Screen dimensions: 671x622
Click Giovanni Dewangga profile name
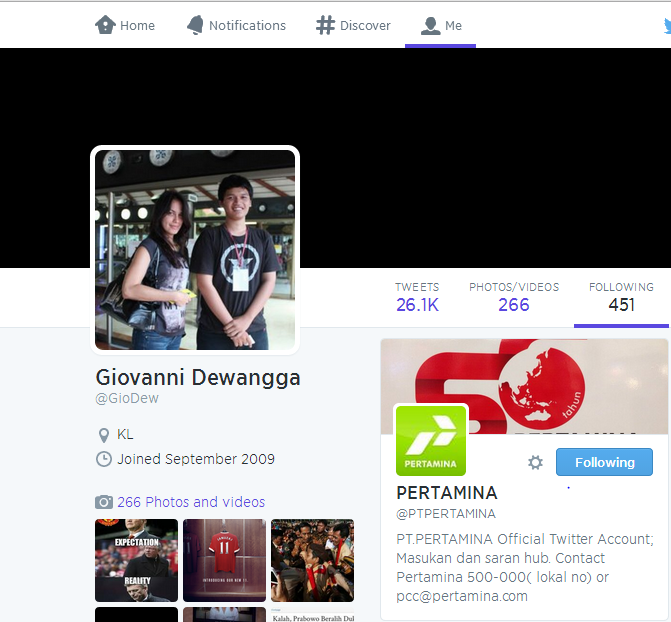[x=198, y=378]
